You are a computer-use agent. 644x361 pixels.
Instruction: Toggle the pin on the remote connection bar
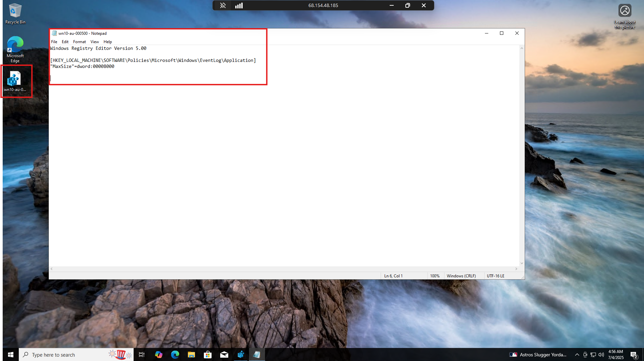pyautogui.click(x=223, y=5)
